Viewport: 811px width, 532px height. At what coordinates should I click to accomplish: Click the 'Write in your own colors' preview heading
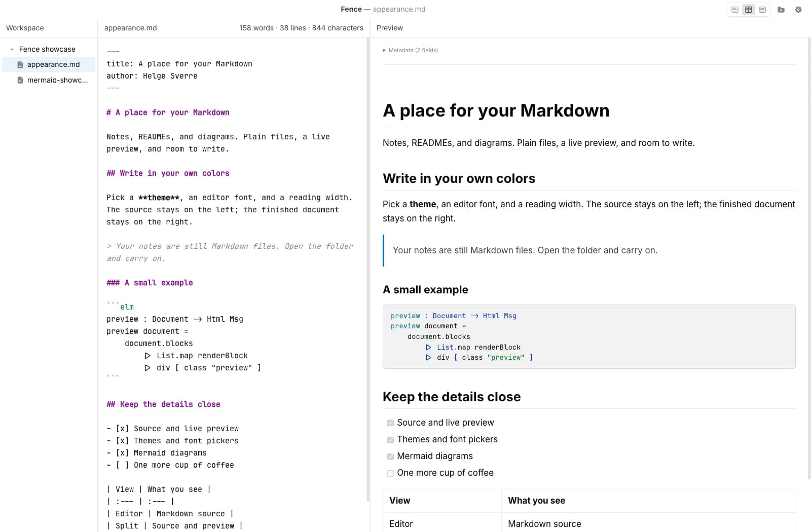(x=459, y=178)
